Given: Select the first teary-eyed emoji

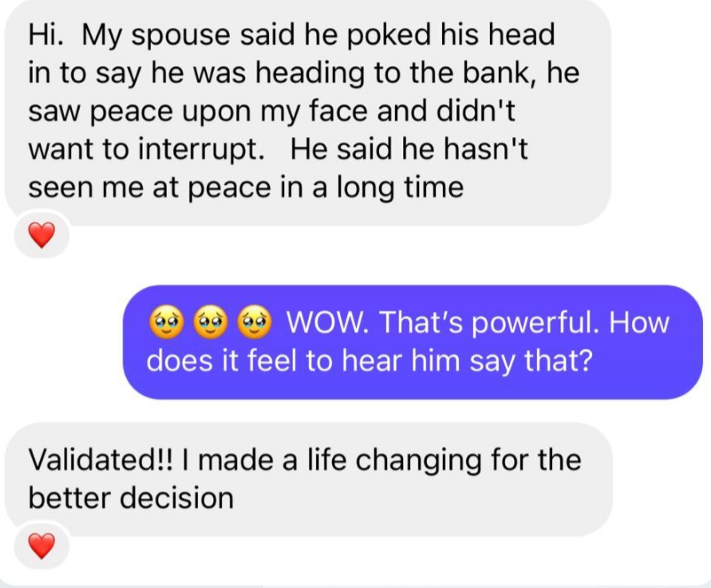Looking at the screenshot, I should (167, 323).
